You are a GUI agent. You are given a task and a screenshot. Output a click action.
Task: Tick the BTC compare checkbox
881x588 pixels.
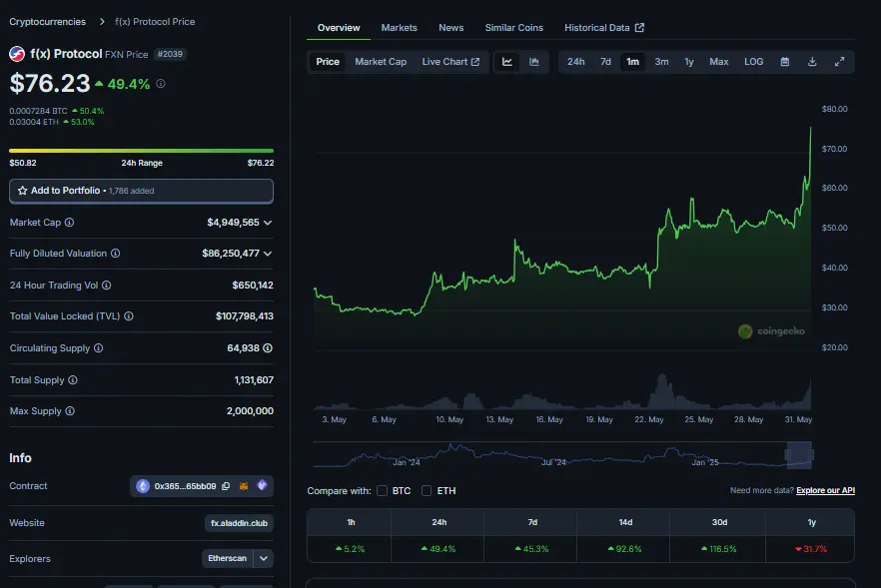382,491
